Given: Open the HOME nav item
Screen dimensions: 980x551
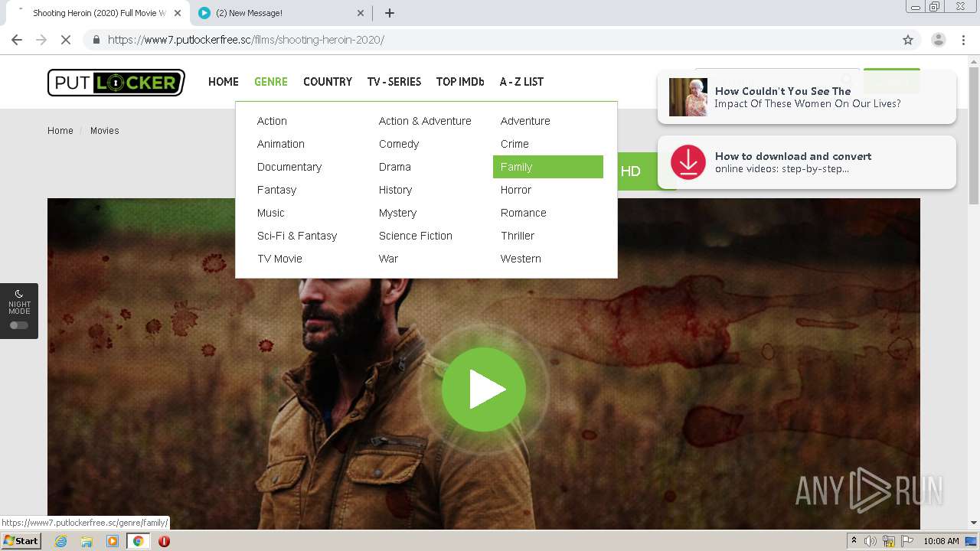Looking at the screenshot, I should pos(224,82).
